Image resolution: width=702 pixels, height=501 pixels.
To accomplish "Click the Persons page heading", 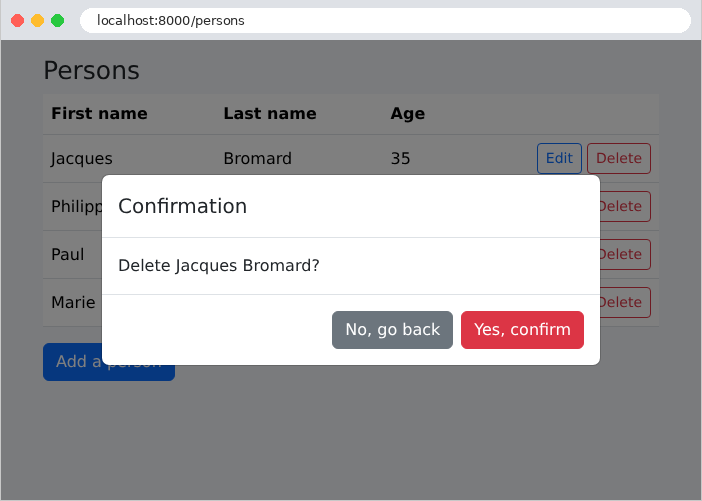I will click(91, 71).
